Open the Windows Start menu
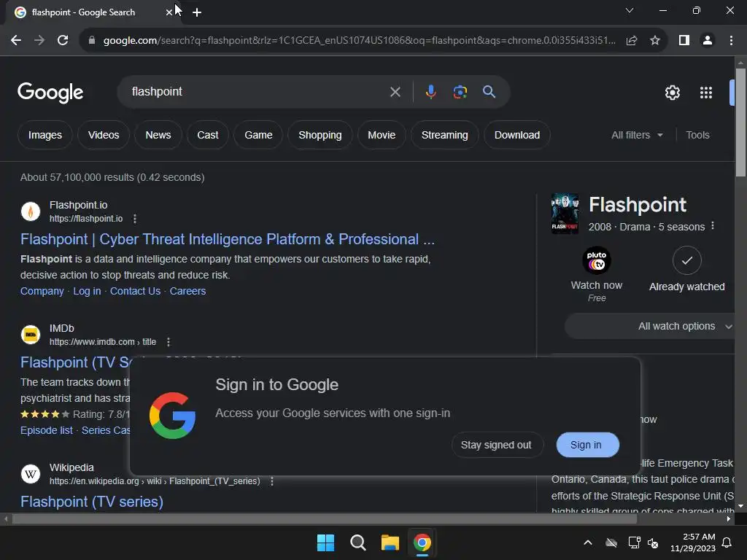This screenshot has width=747, height=560. 326,542
